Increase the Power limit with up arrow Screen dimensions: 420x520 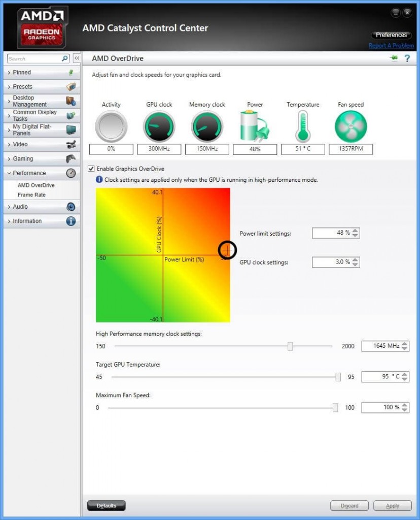pos(355,230)
